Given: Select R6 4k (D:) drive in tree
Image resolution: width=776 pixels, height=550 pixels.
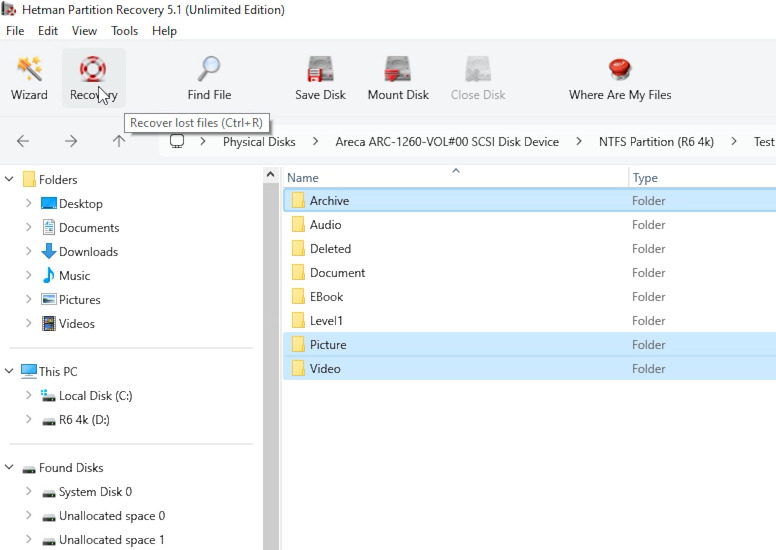Looking at the screenshot, I should pyautogui.click(x=84, y=420).
